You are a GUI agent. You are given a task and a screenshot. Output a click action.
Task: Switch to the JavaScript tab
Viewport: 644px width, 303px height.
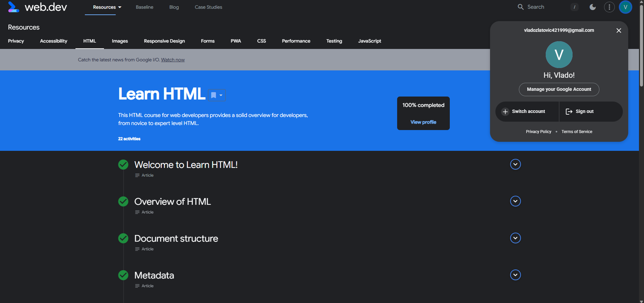370,41
